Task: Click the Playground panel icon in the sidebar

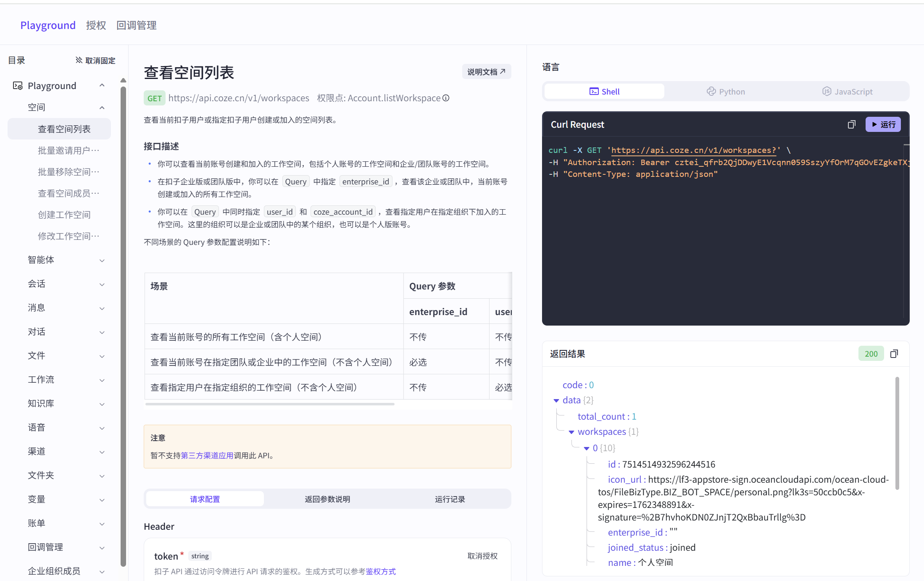Action: point(17,85)
